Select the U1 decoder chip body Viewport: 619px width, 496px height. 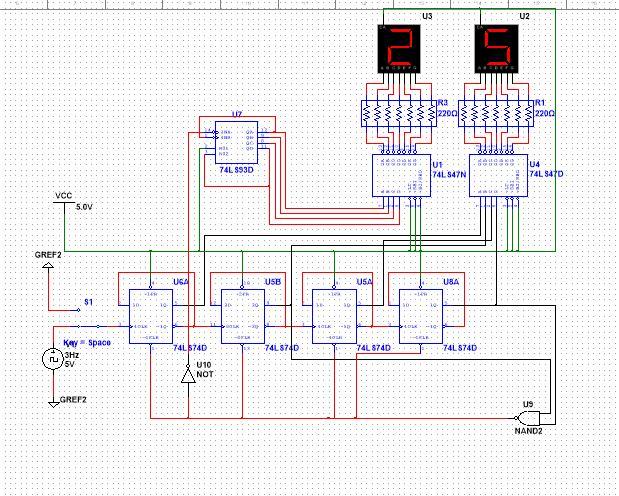pos(401,175)
